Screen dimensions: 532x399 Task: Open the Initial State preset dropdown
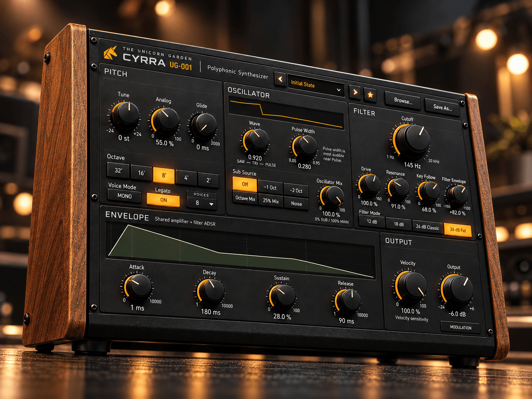316,86
